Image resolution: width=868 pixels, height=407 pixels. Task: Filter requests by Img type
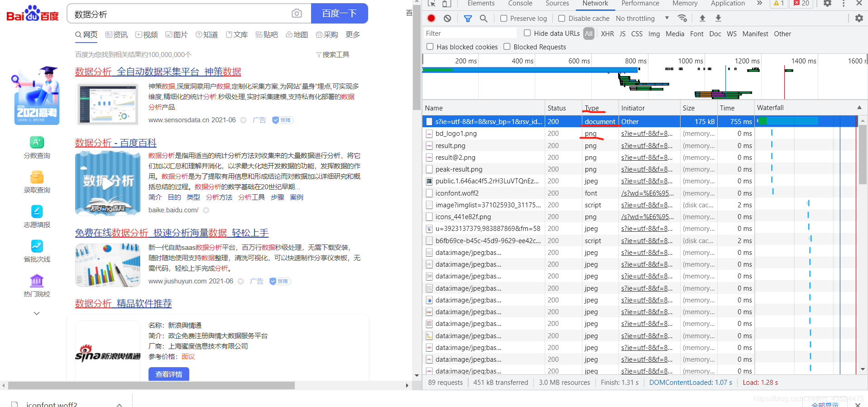[654, 34]
